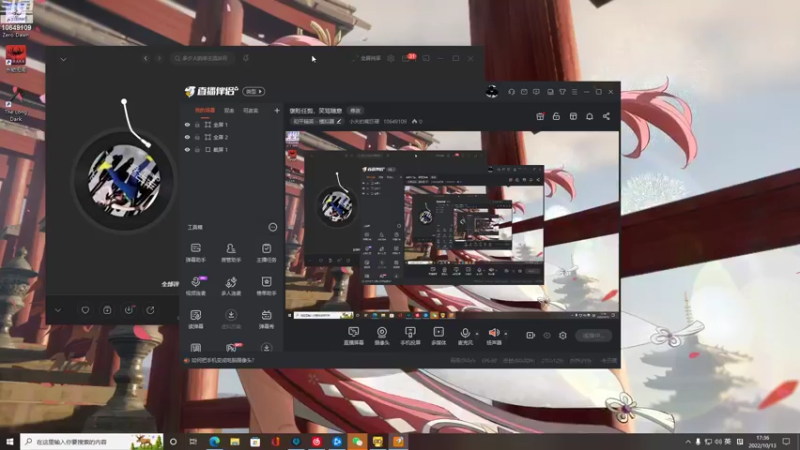Expand the microphone options arrow

point(477,334)
